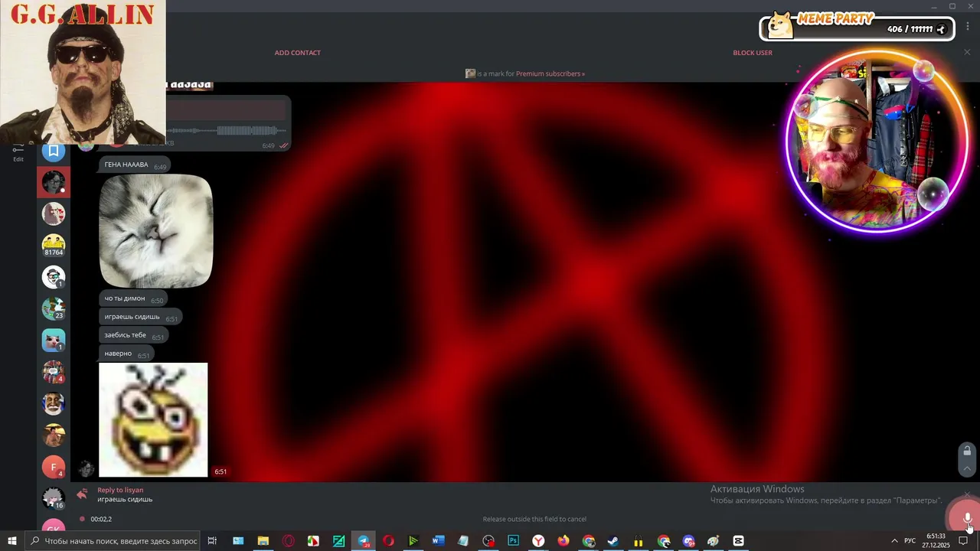Open Photoshop from the taskbar
The width and height of the screenshot is (980, 551).
(x=513, y=541)
